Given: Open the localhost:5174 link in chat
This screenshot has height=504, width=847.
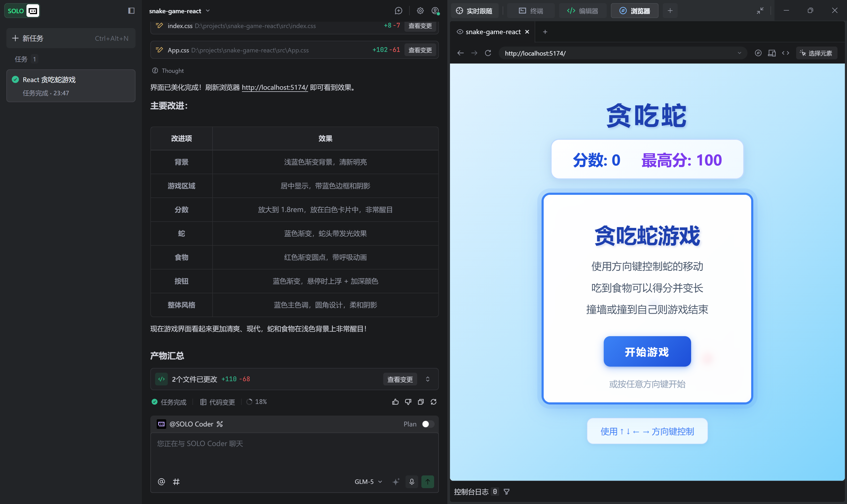Looking at the screenshot, I should point(274,87).
